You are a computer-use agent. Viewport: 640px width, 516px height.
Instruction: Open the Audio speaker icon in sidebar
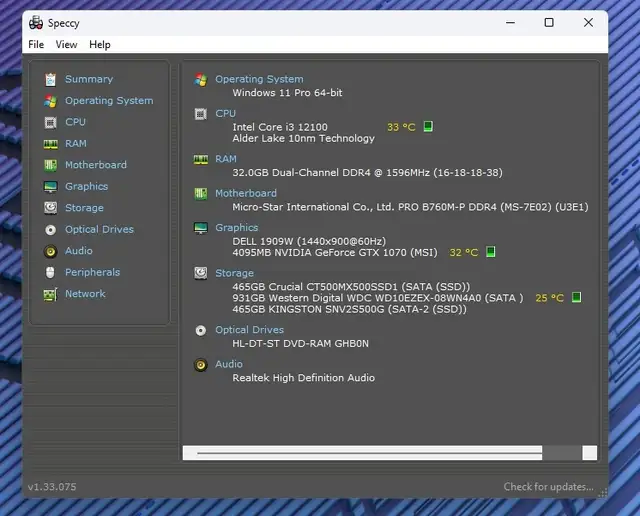click(x=50, y=251)
